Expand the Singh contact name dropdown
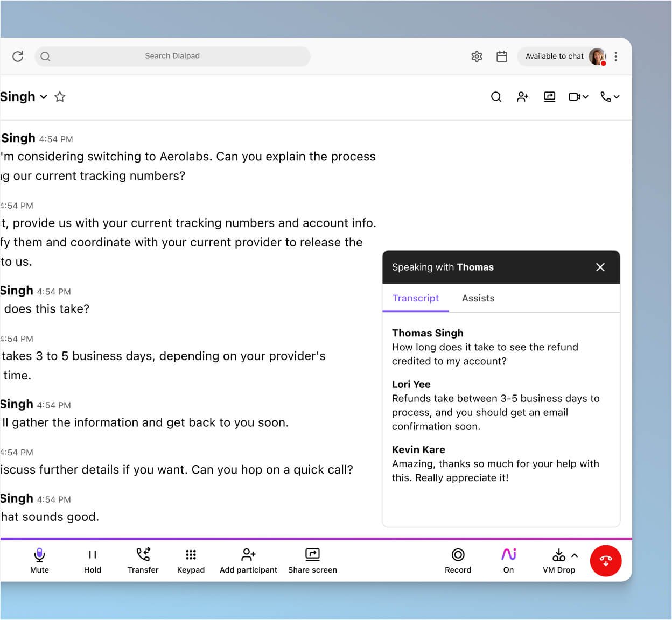Screen dimensions: 672x620 tap(44, 97)
